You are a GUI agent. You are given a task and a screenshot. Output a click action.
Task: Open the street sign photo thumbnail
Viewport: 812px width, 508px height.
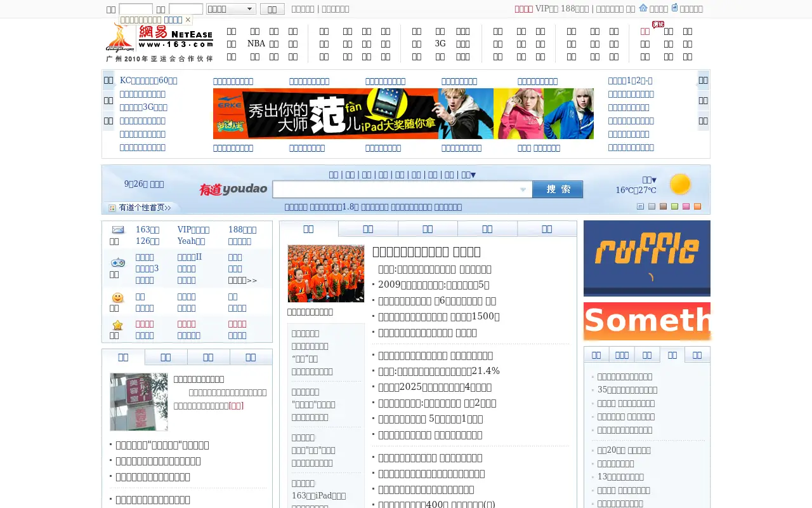point(139,402)
